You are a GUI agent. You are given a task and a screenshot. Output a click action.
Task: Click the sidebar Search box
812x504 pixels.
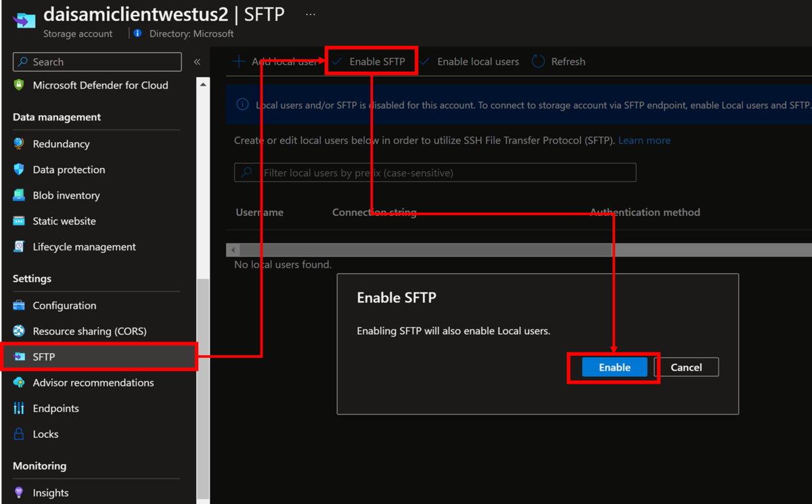97,62
